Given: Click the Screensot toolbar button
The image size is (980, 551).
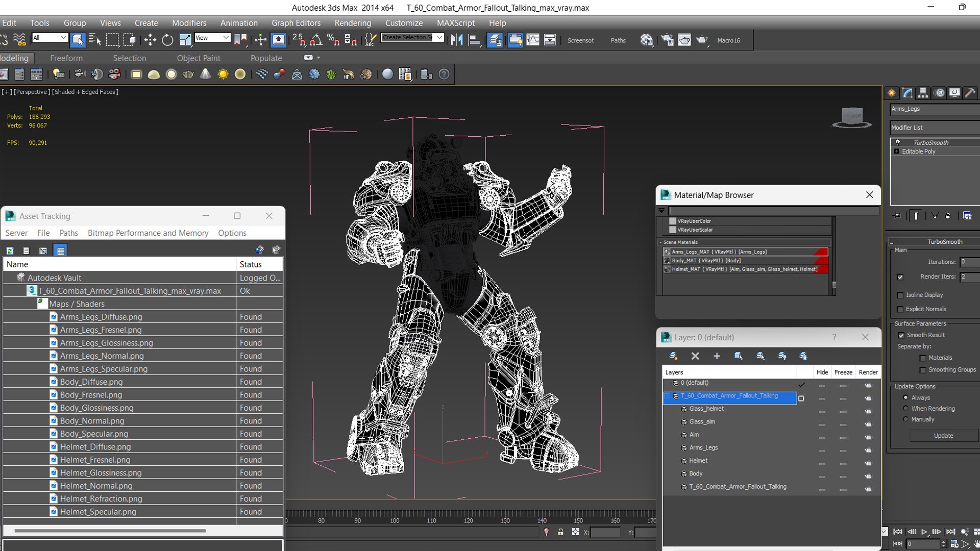Looking at the screenshot, I should (x=580, y=40).
